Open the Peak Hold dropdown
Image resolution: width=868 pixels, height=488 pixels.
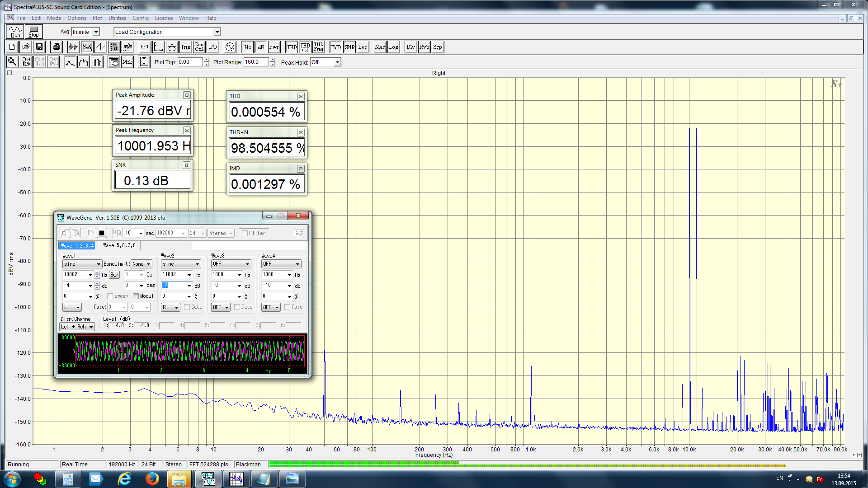[x=337, y=62]
